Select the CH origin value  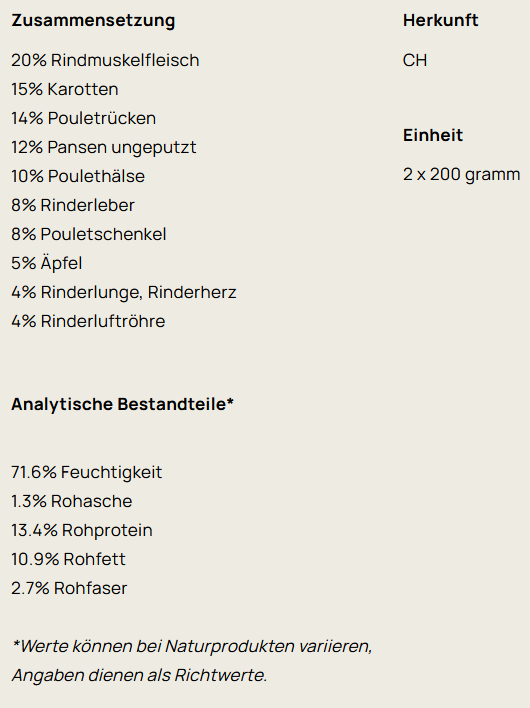point(415,60)
